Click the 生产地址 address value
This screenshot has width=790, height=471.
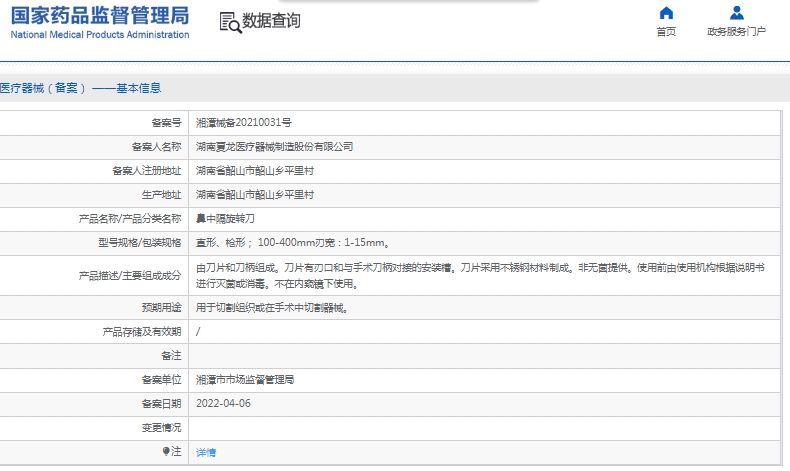pyautogui.click(x=255, y=194)
